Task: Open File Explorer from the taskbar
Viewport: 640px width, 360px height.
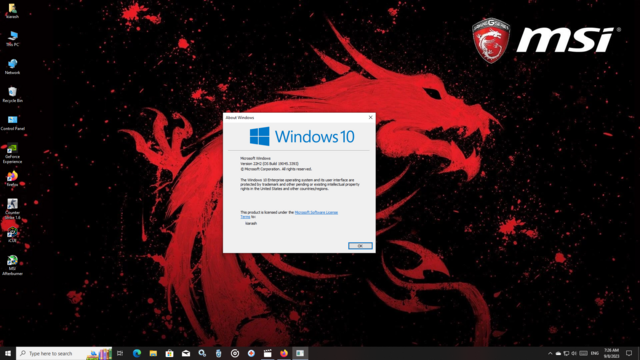Action: (153, 353)
